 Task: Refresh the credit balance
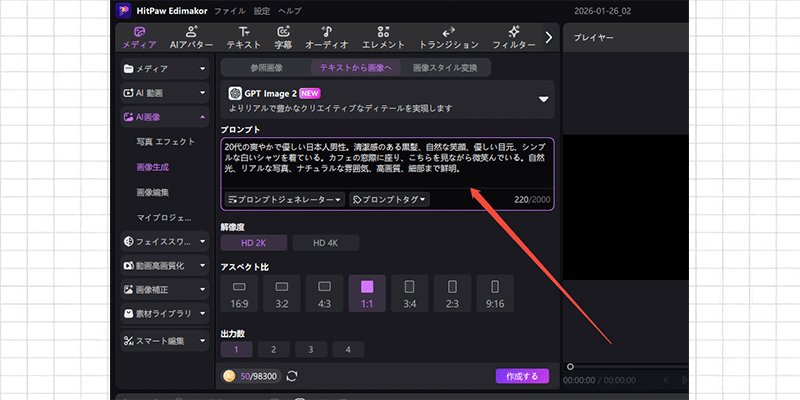pyautogui.click(x=292, y=377)
